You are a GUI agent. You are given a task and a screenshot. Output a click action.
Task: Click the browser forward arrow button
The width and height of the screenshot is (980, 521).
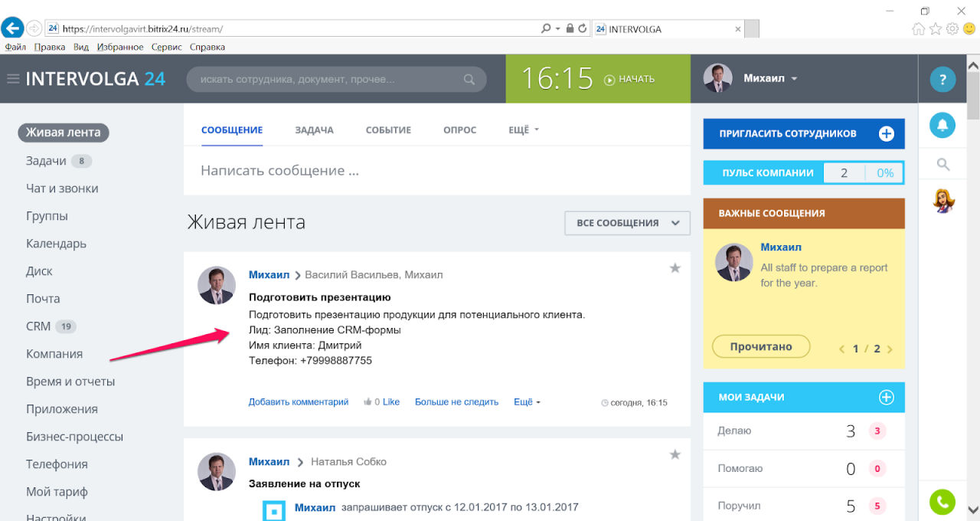[34, 28]
